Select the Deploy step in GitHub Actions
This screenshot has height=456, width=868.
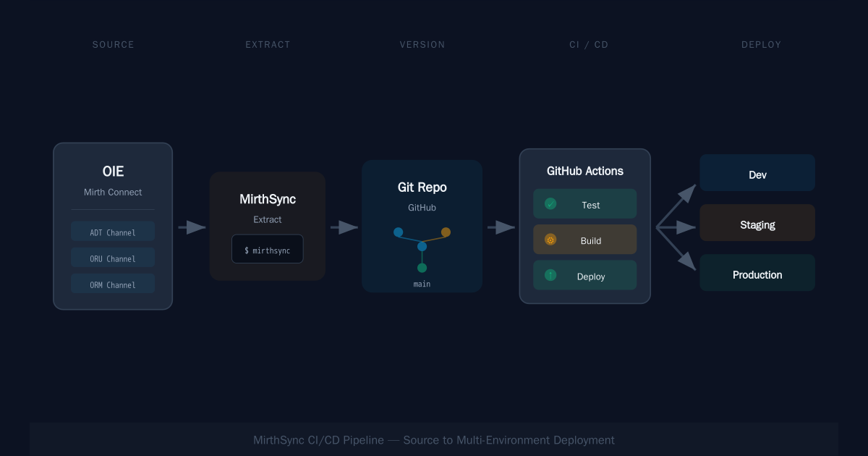(584, 275)
